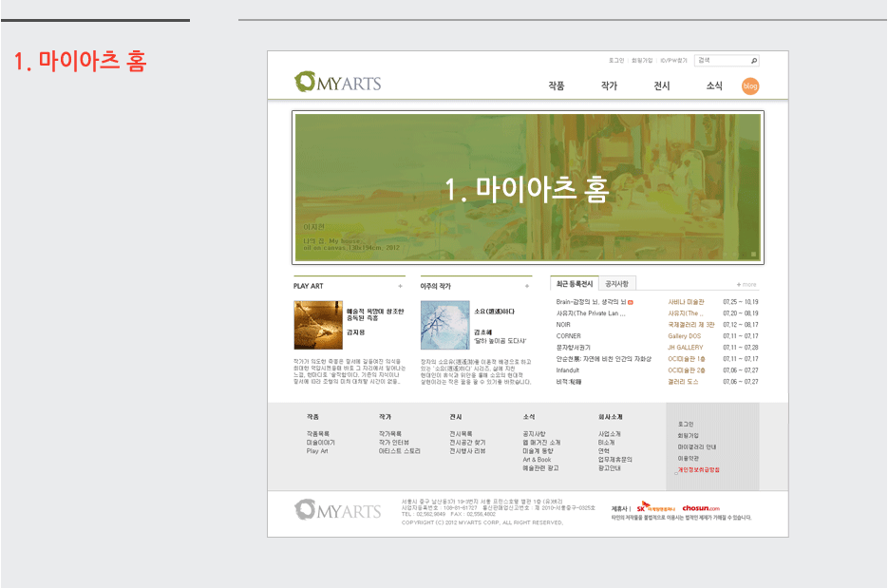
Task: Click the 미술계 동향 footer link
Action: coord(538,451)
